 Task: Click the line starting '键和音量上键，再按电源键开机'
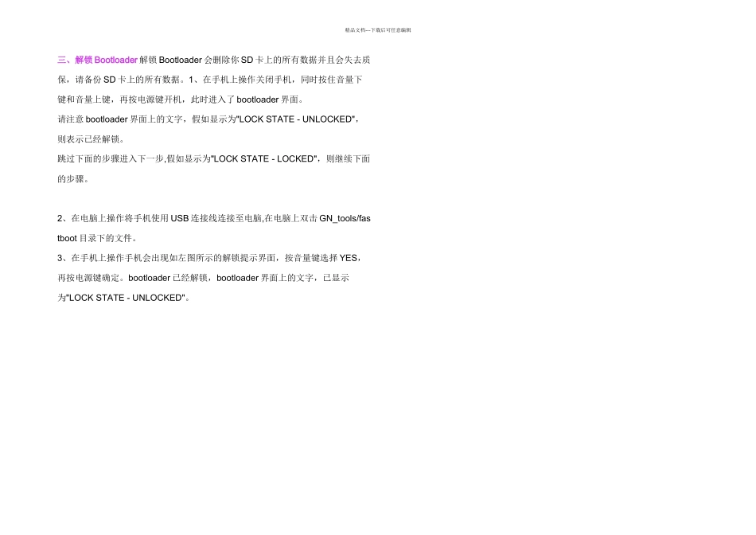click(x=181, y=100)
